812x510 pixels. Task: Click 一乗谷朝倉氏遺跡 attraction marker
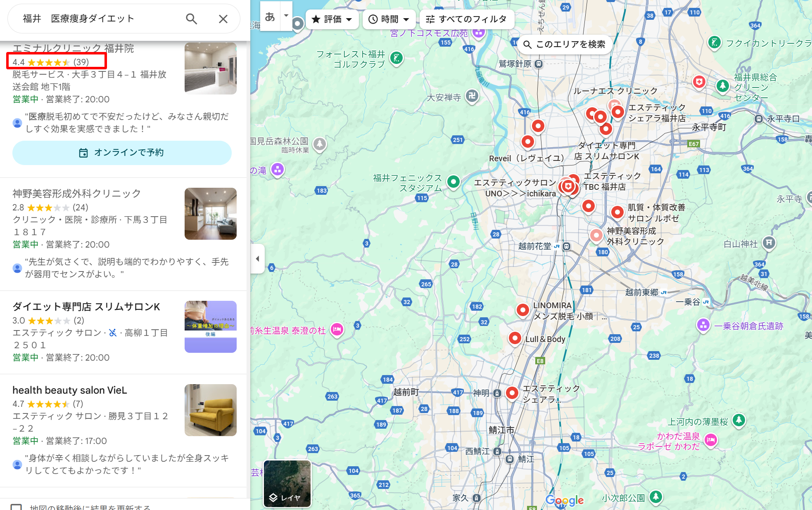[x=703, y=325]
